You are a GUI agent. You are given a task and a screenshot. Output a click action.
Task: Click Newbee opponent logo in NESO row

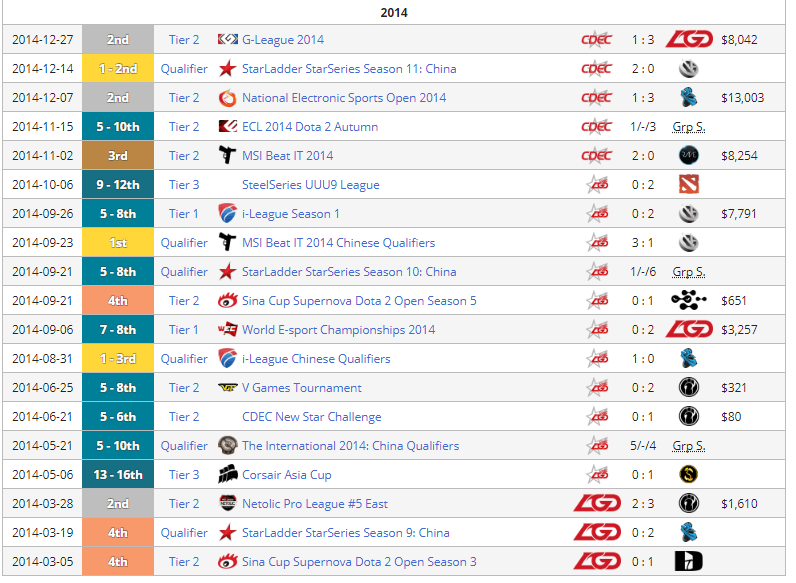pos(688,97)
